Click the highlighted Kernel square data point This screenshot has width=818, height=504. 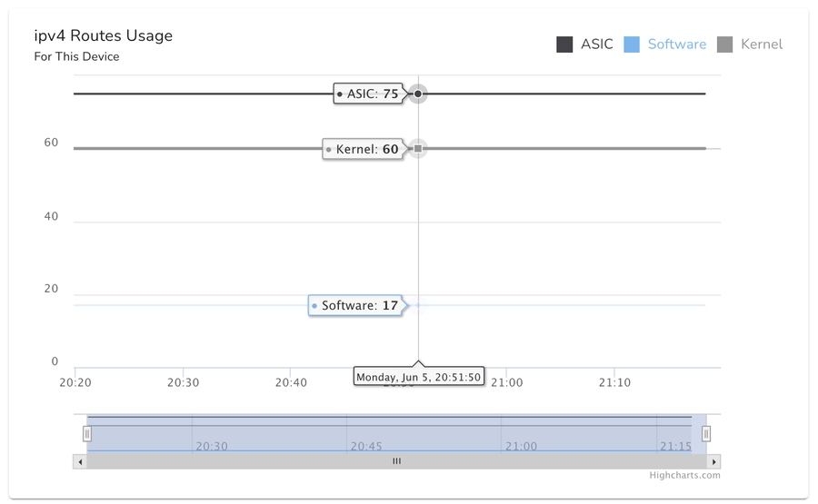[418, 148]
